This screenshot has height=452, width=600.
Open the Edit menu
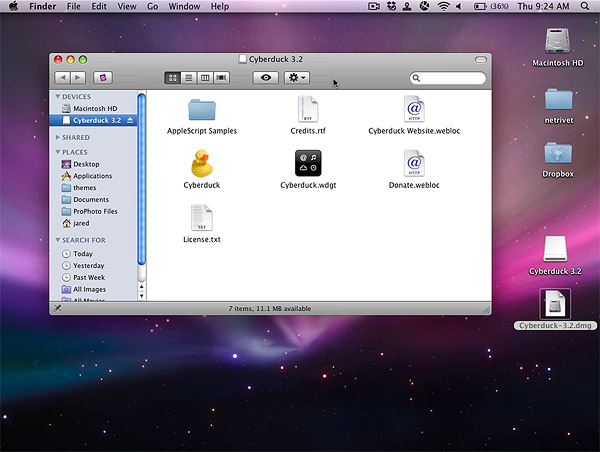pyautogui.click(x=99, y=6)
